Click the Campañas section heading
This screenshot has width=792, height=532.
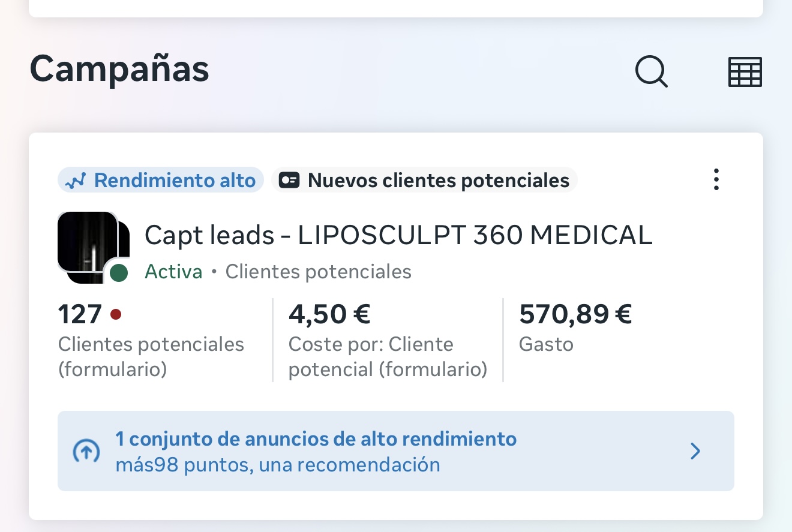(119, 69)
